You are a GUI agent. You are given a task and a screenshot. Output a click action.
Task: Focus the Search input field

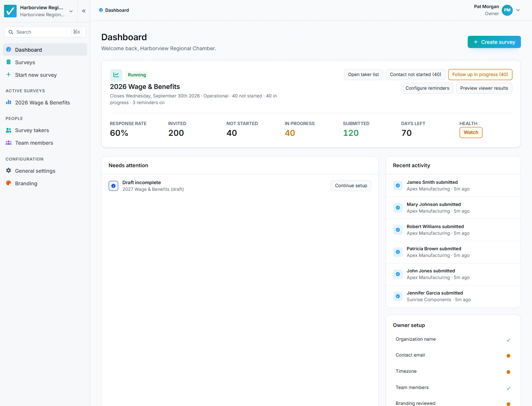pyautogui.click(x=45, y=32)
